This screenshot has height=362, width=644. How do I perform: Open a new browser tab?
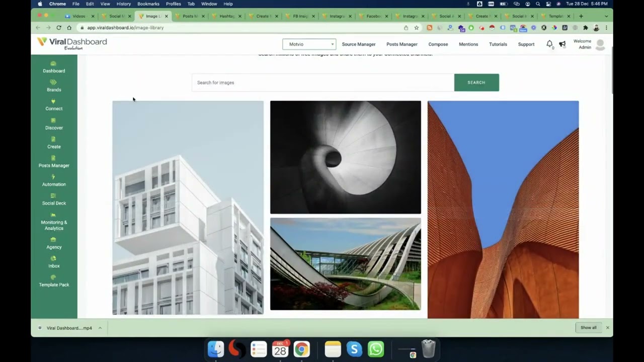pos(581,16)
